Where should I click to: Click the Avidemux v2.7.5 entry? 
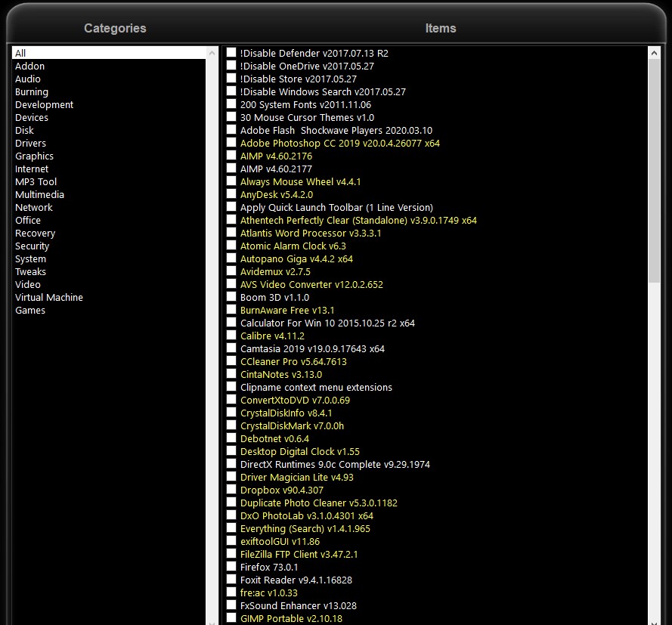tap(275, 271)
